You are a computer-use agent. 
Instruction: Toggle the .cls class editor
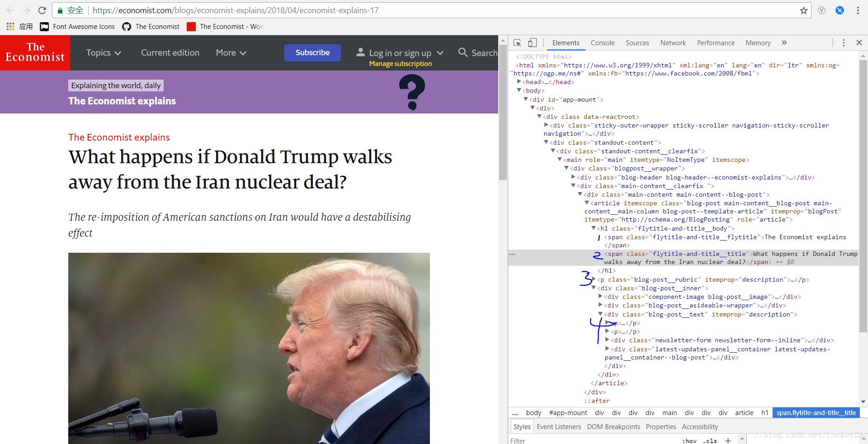(x=710, y=441)
